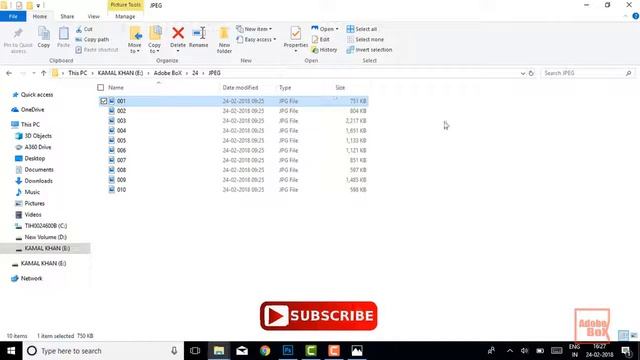Screen dimensions: 640x360
Task: Click the Windows Start button
Action: 11,351
